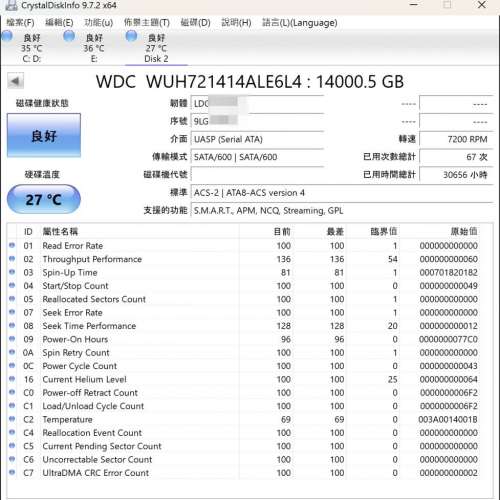Select the C: D: disk status circle
The height and width of the screenshot is (500, 500).
point(7,36)
